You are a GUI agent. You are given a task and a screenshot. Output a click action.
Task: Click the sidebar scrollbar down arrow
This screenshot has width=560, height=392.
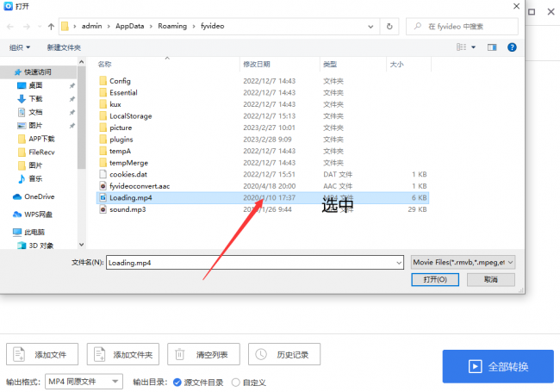pos(82,245)
